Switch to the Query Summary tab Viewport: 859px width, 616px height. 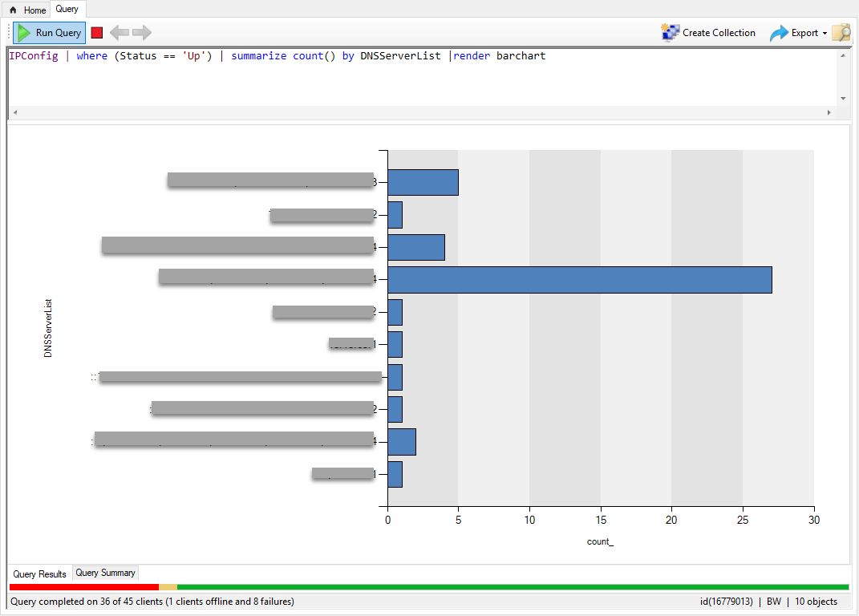click(105, 573)
